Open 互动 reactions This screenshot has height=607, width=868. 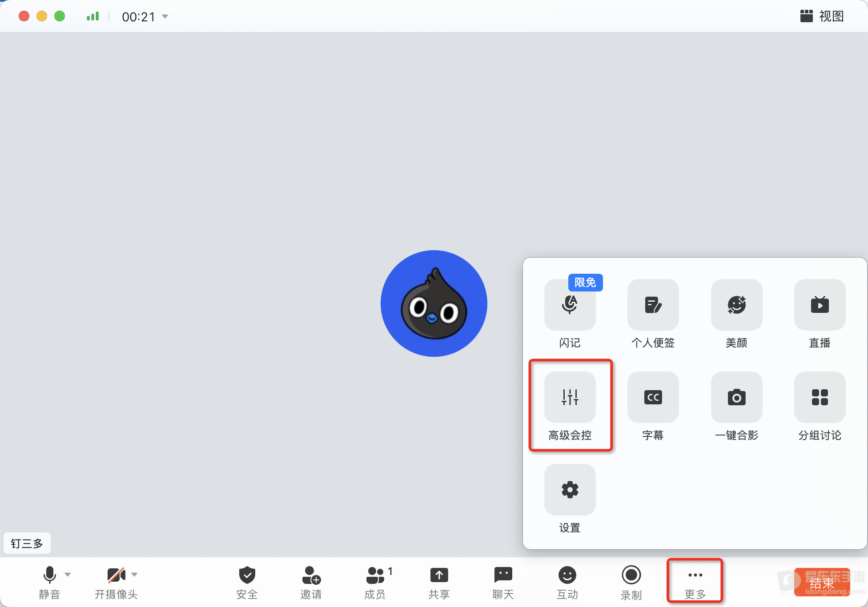point(567,583)
